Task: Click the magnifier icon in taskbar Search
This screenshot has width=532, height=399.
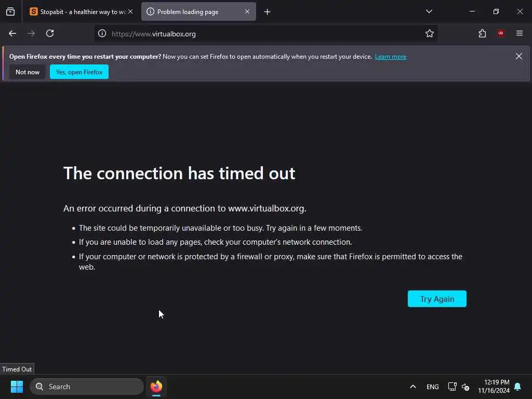Action: coord(39,387)
